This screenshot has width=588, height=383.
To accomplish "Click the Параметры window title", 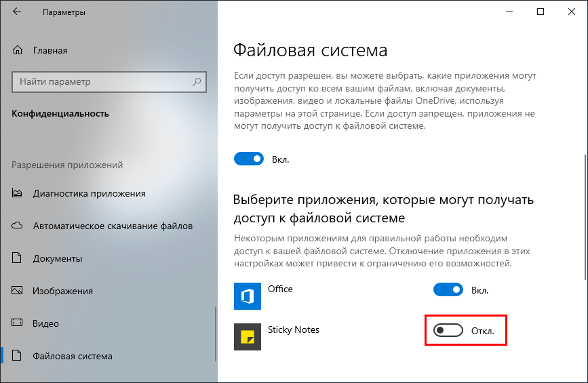I will coord(64,12).
